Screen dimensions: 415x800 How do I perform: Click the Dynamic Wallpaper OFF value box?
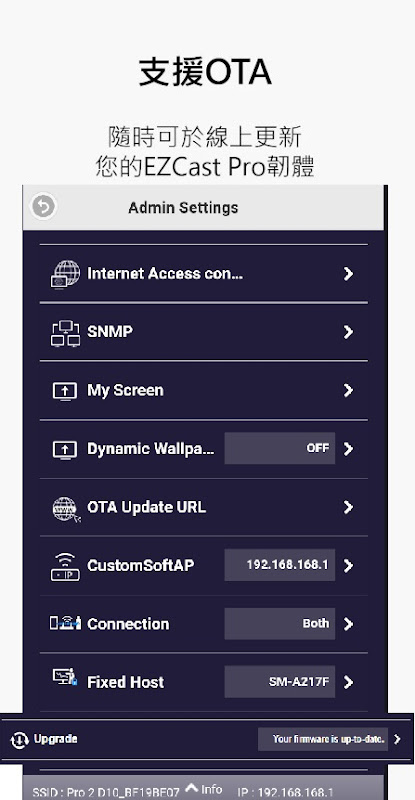pyautogui.click(x=280, y=448)
